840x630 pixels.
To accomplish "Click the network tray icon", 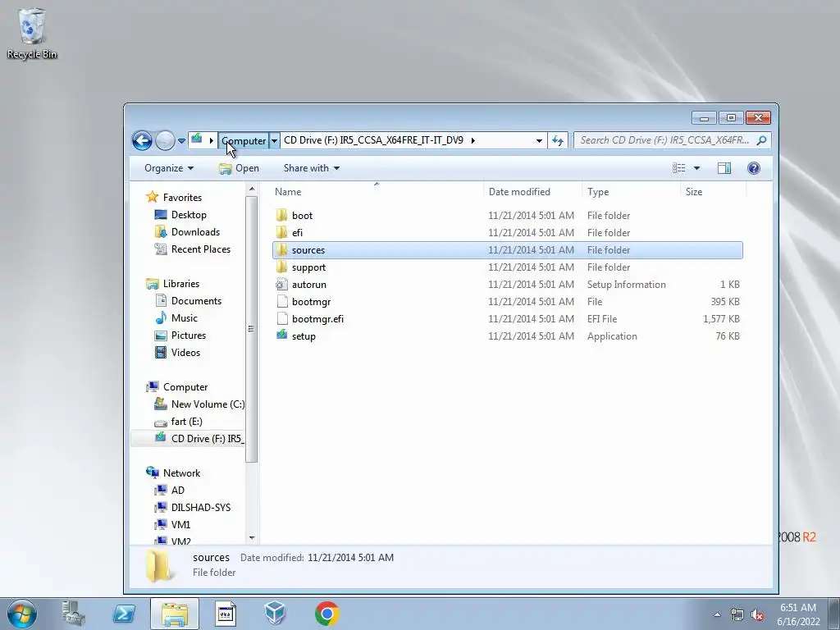I will [x=737, y=614].
